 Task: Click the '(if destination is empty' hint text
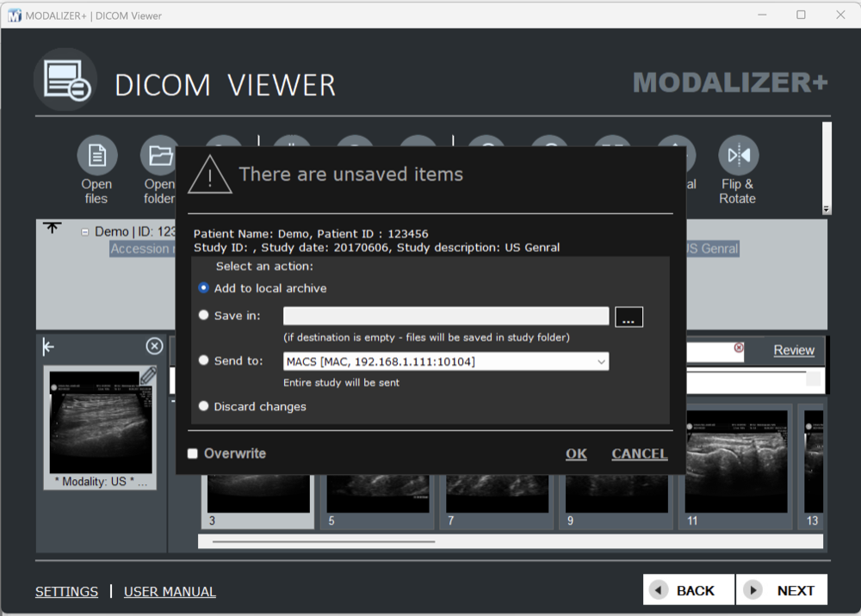[x=426, y=337]
